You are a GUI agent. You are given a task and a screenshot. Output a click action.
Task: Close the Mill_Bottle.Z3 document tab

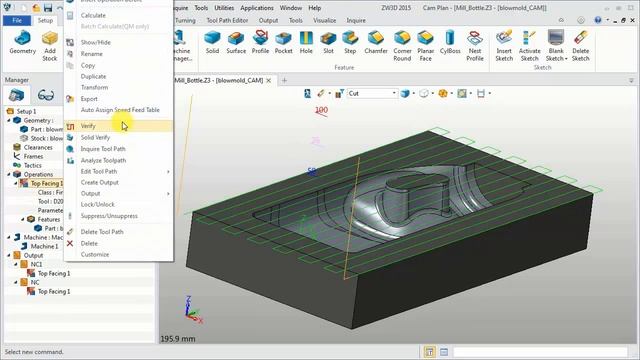click(269, 80)
